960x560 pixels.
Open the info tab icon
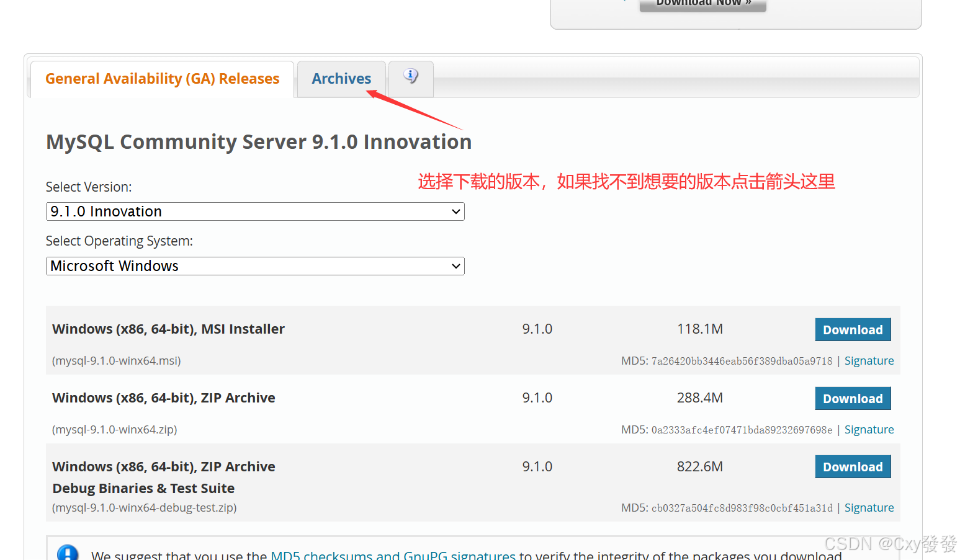(x=411, y=77)
